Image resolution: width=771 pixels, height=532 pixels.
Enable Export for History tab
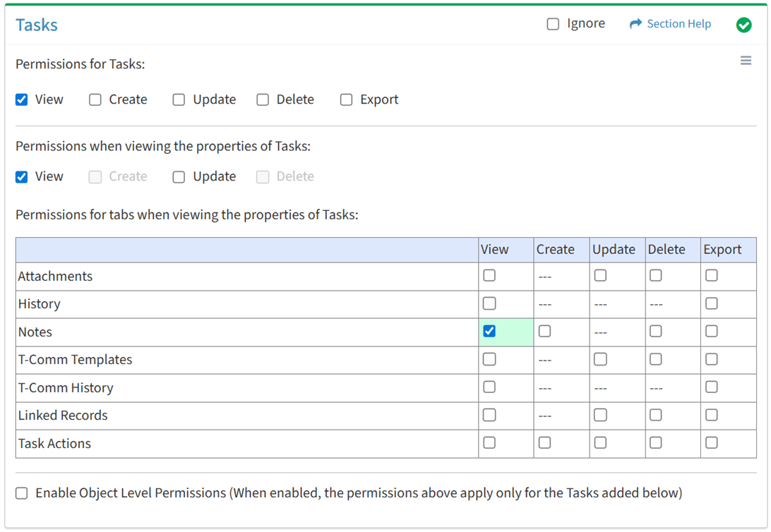[x=711, y=303]
